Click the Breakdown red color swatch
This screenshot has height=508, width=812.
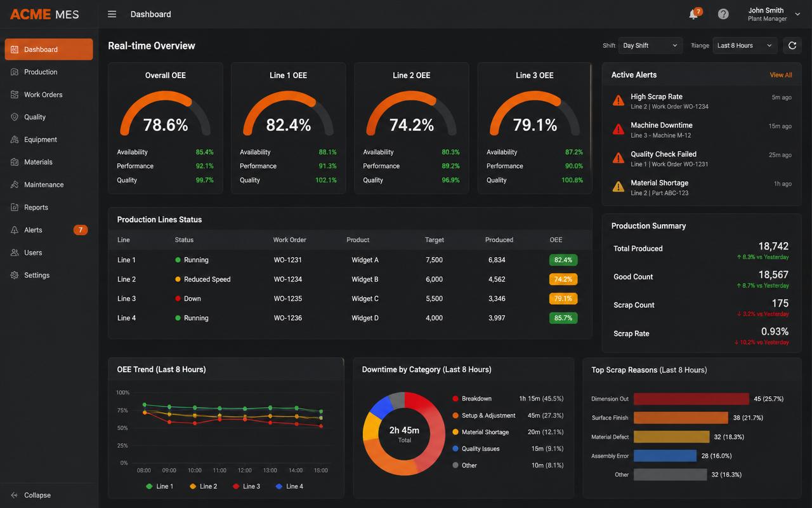[x=455, y=399]
